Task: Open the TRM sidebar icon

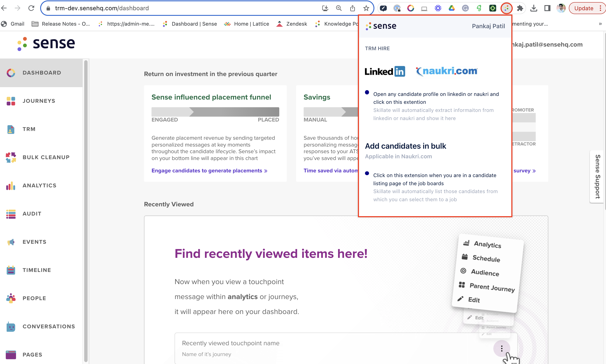Action: (11, 129)
